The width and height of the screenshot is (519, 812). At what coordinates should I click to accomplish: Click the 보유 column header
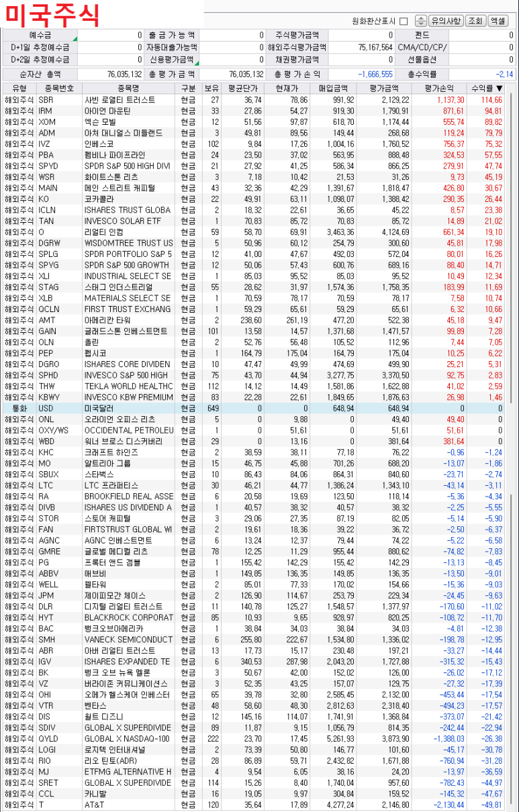[211, 89]
